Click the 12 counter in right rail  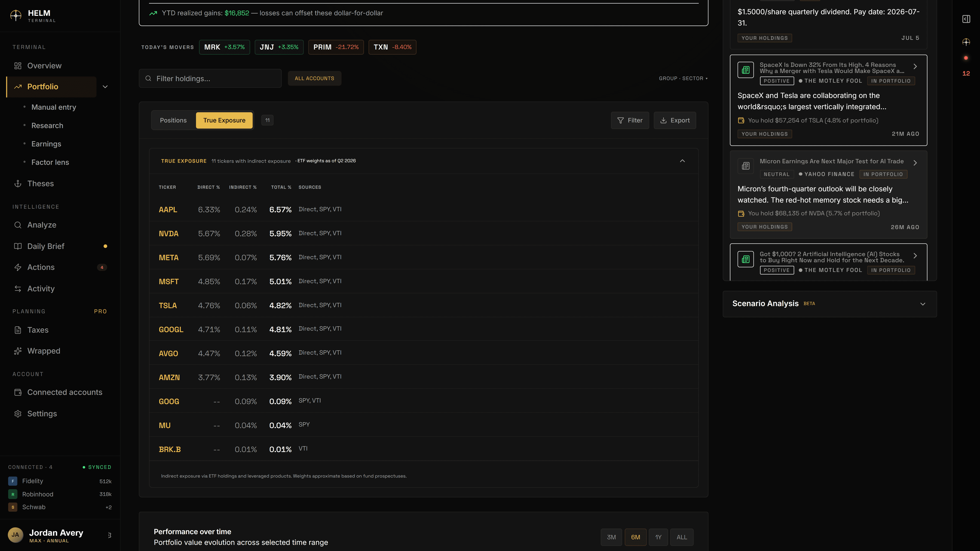pyautogui.click(x=966, y=74)
